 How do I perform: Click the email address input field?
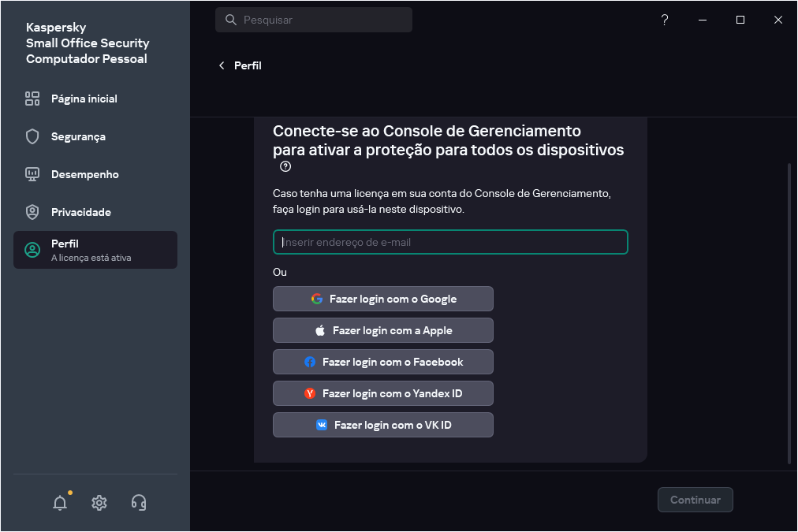[450, 242]
